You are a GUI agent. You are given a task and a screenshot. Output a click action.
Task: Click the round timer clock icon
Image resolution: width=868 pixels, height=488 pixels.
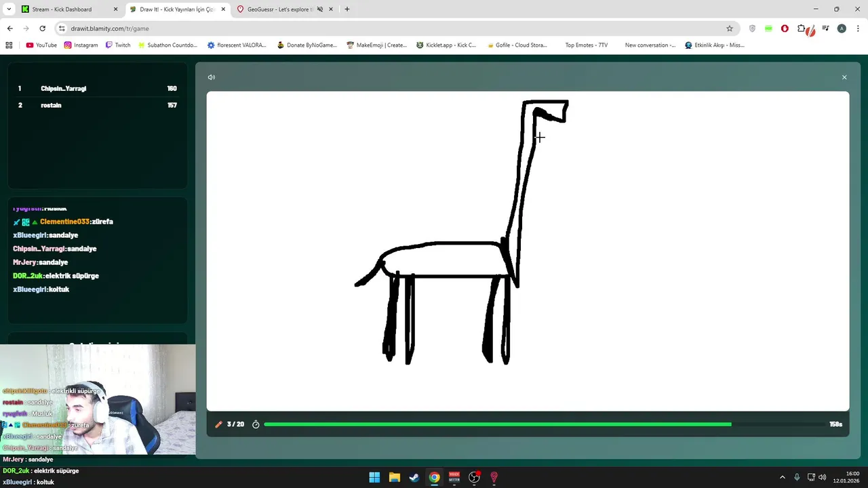[x=256, y=424]
